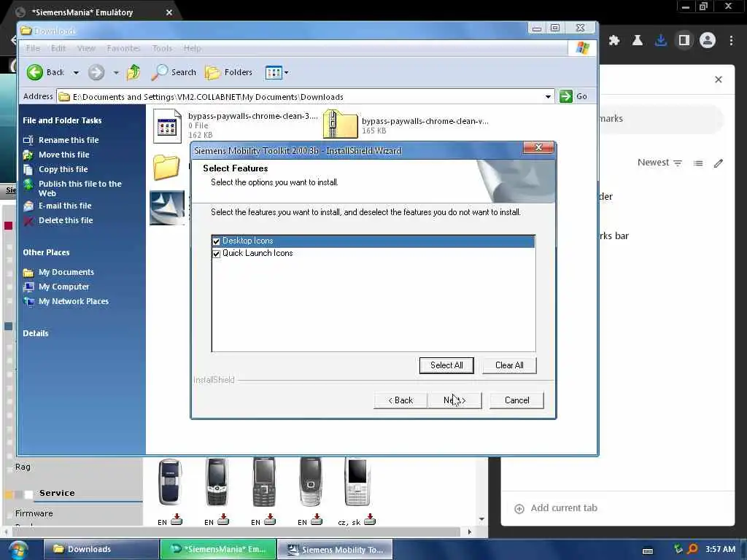747x560 pixels.
Task: Select the Siemens installer thumbnail icon
Action: (167, 208)
